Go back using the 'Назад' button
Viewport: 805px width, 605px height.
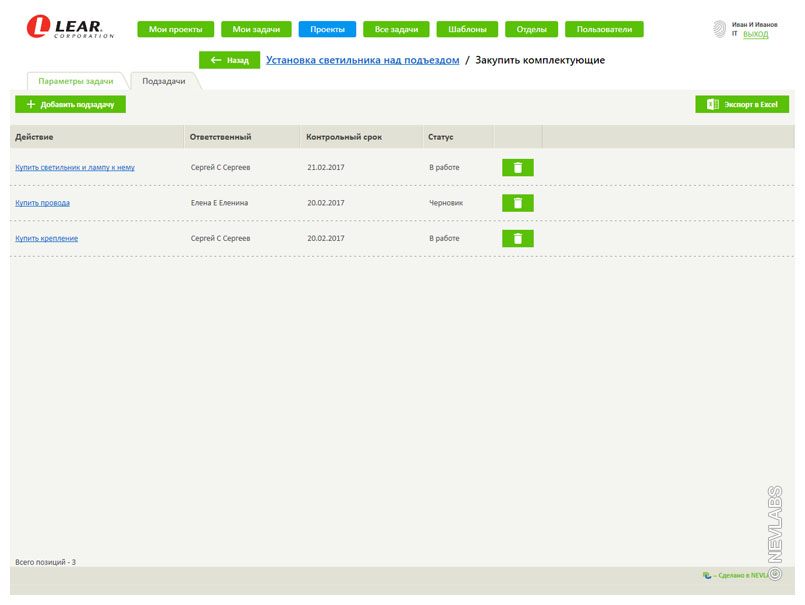229,60
